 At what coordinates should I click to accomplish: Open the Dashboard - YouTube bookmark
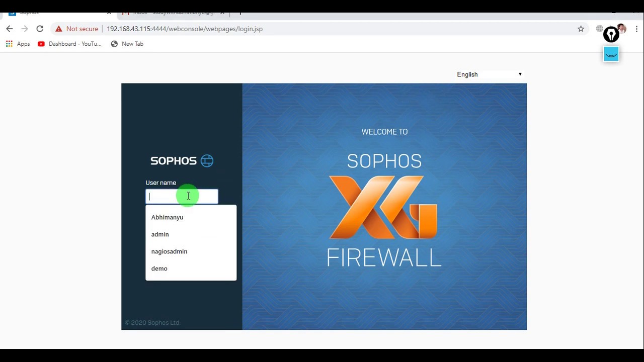pyautogui.click(x=69, y=44)
